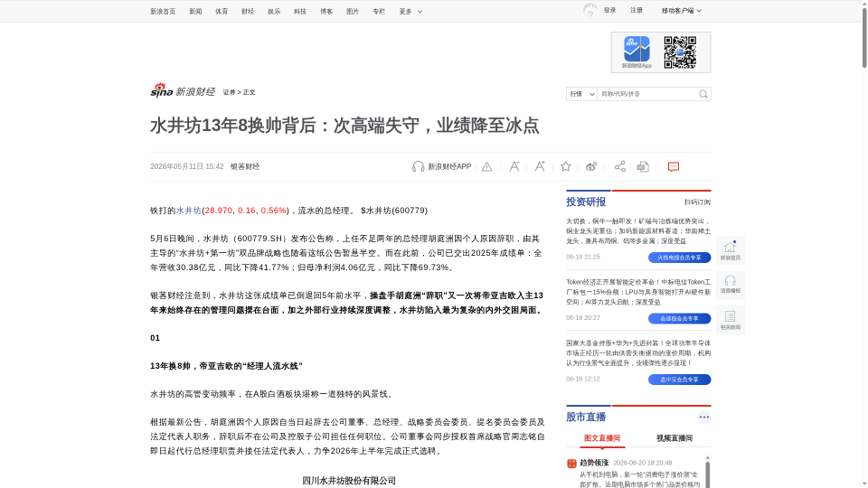Increase article font size (A+)
868x488 pixels.
point(540,166)
